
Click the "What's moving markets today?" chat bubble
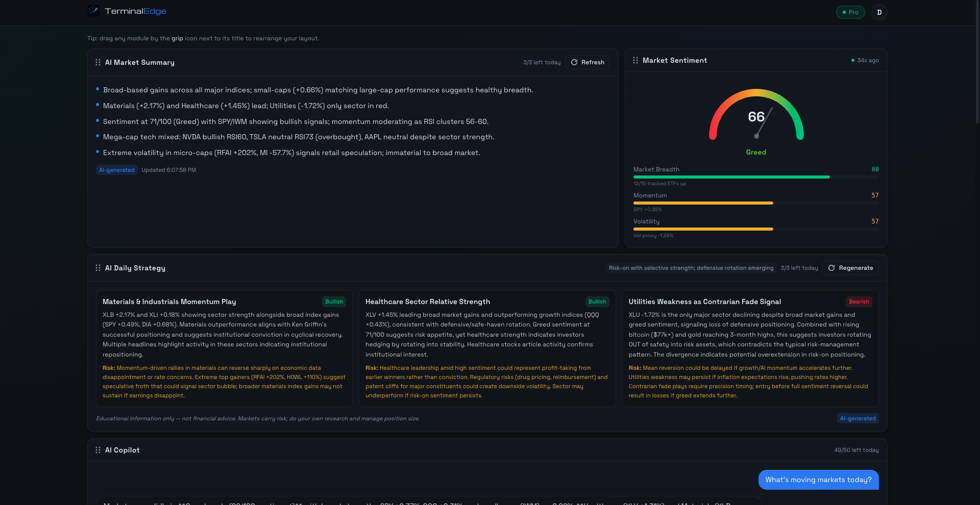pyautogui.click(x=819, y=479)
